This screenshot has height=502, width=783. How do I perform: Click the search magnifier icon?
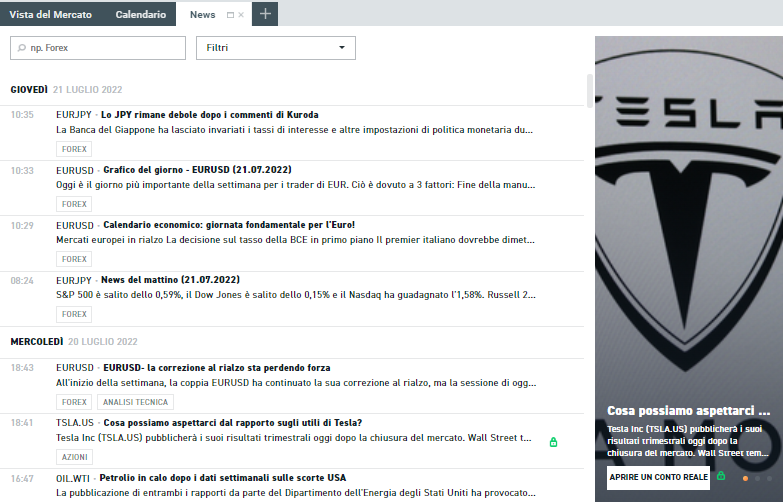[x=21, y=48]
